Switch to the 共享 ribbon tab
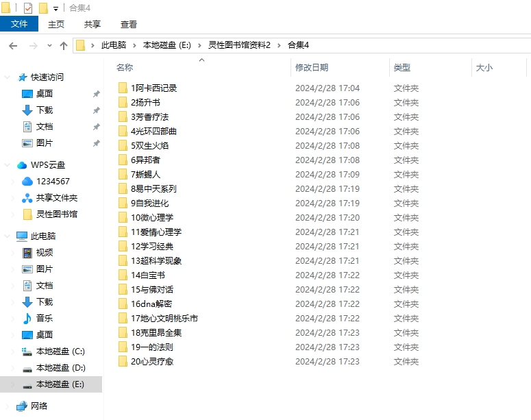The image size is (531, 420). pyautogui.click(x=92, y=24)
